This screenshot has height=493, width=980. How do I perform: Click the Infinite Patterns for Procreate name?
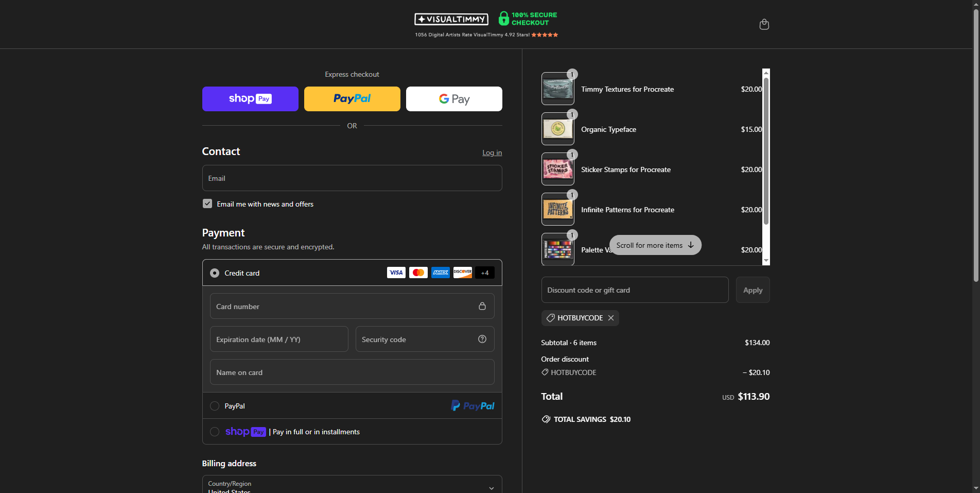pyautogui.click(x=627, y=210)
